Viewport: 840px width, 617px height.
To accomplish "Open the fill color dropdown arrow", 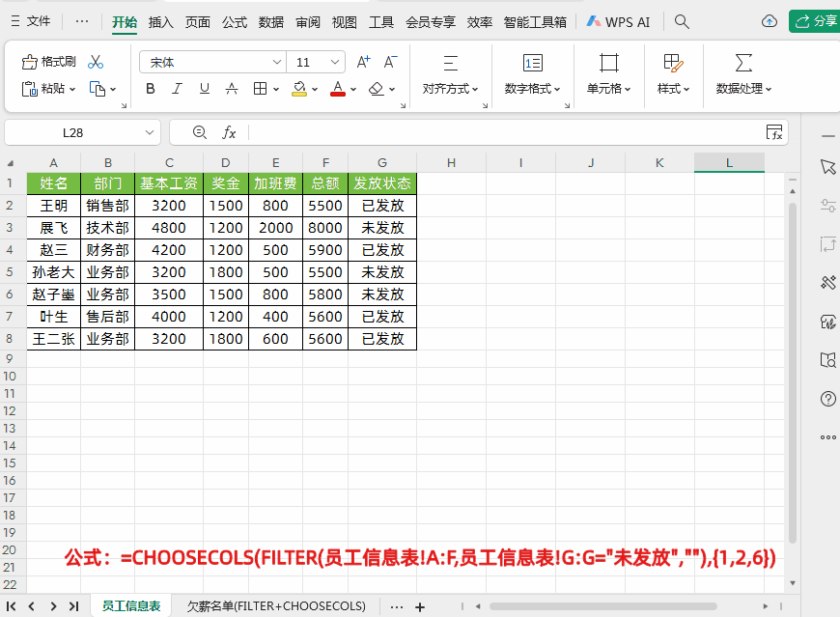I will (x=315, y=90).
